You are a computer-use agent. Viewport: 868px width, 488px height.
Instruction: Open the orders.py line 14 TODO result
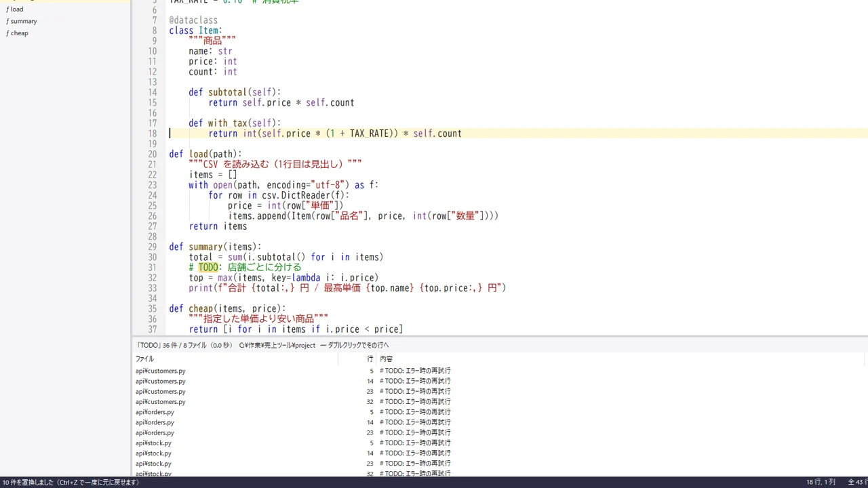pyautogui.click(x=500, y=422)
